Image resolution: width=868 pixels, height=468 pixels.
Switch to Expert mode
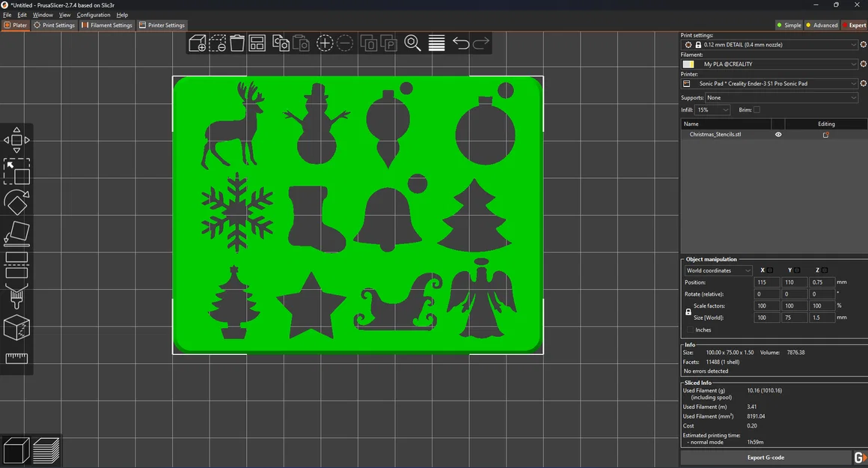pos(855,25)
